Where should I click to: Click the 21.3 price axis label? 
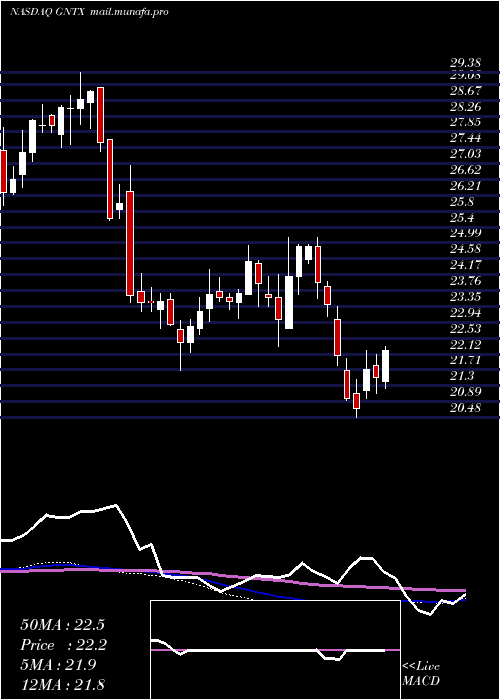[464, 376]
